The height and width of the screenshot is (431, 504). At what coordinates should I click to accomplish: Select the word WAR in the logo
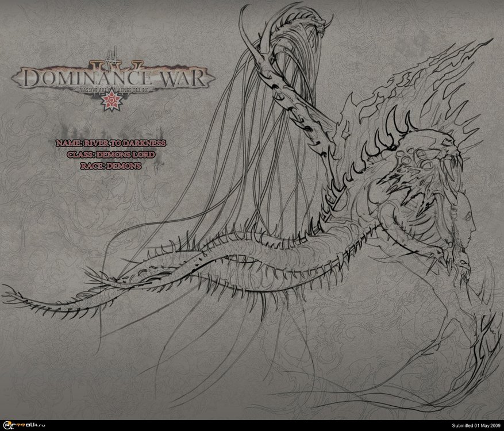pos(182,78)
